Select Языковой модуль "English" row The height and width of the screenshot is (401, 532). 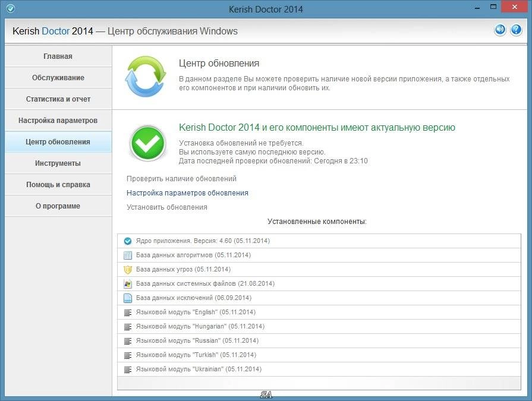coord(319,312)
